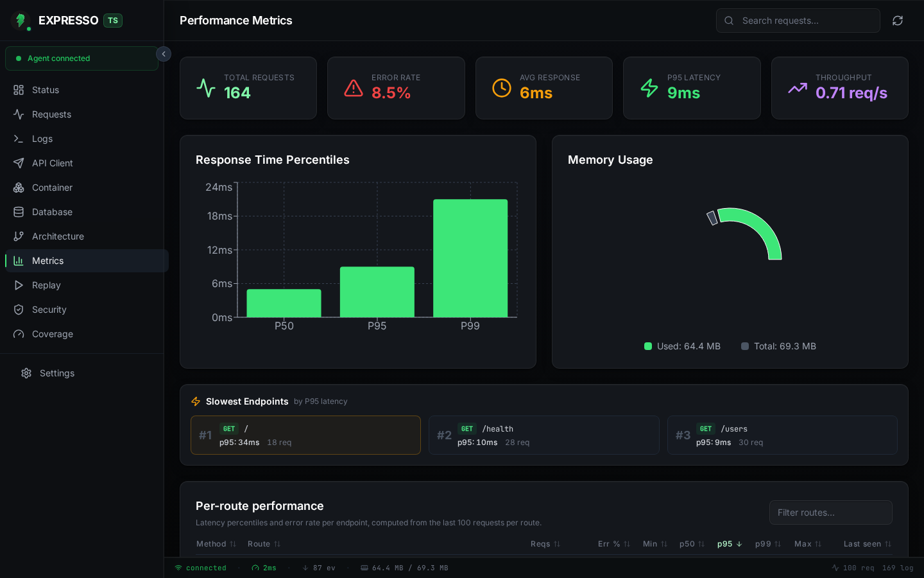The height and width of the screenshot is (578, 924).
Task: Click the connected wifi icon in status bar
Action: pyautogui.click(x=178, y=568)
